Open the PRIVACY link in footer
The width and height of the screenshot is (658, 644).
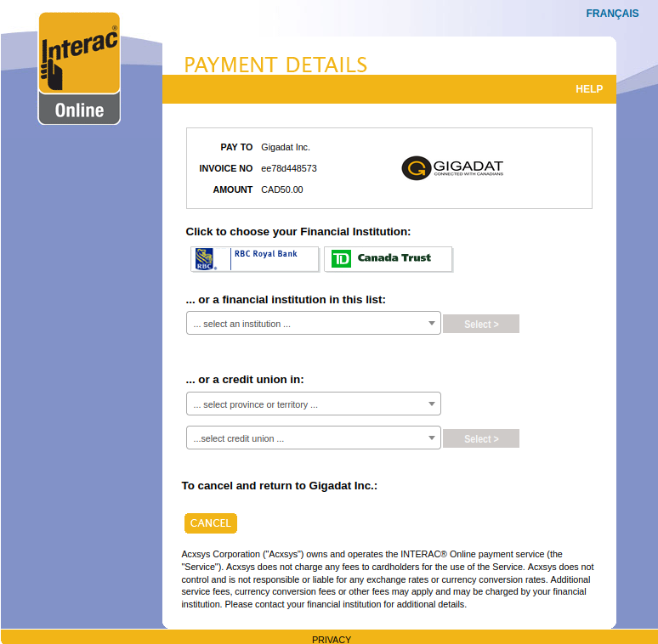point(332,640)
